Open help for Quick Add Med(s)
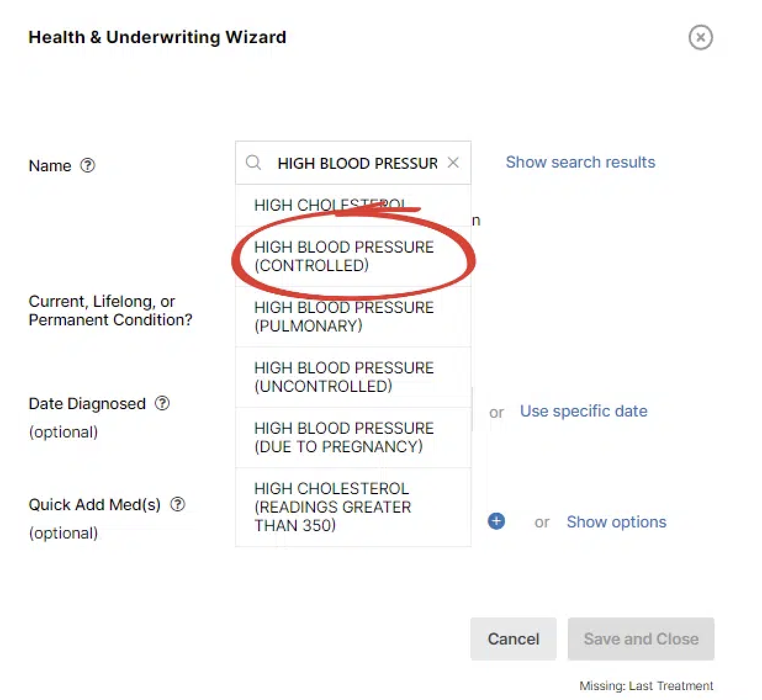The width and height of the screenshot is (762, 700). pos(178,504)
